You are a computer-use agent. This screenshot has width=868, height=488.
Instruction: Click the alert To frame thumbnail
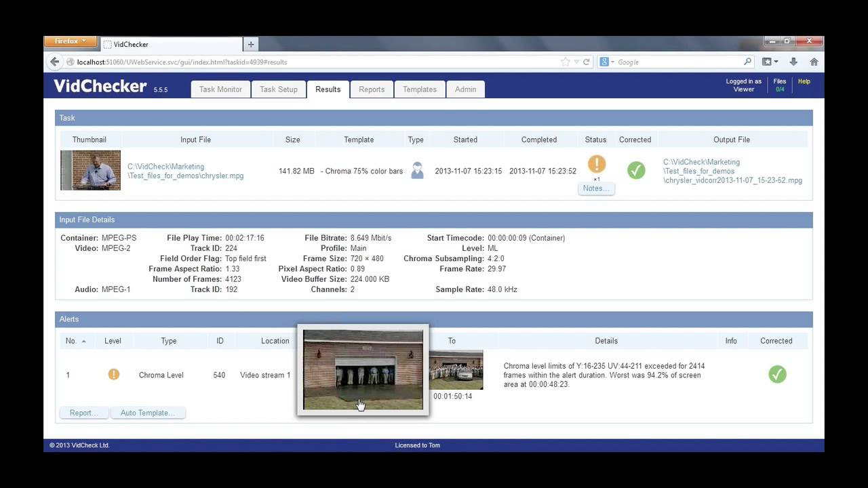tap(456, 370)
